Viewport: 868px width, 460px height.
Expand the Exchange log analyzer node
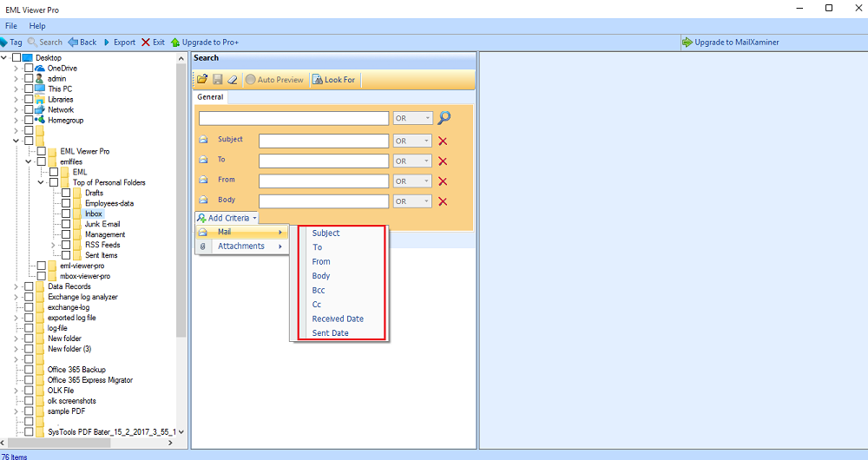(x=16, y=297)
